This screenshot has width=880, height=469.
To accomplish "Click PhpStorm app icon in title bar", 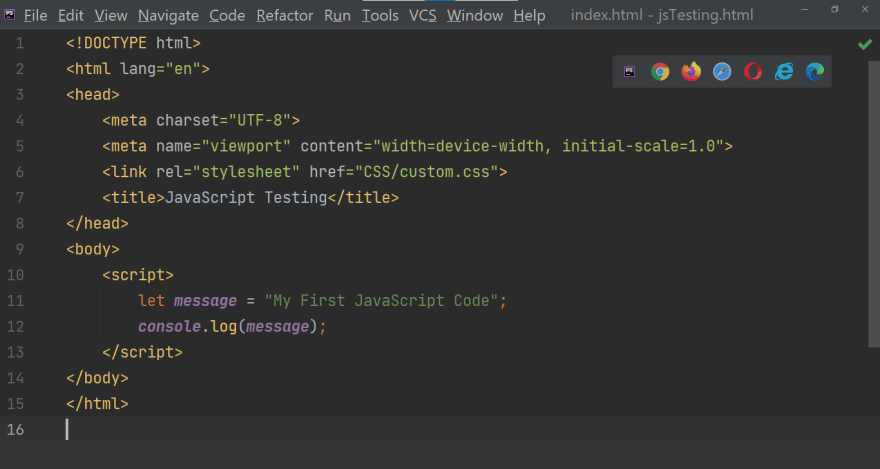I will 10,15.
